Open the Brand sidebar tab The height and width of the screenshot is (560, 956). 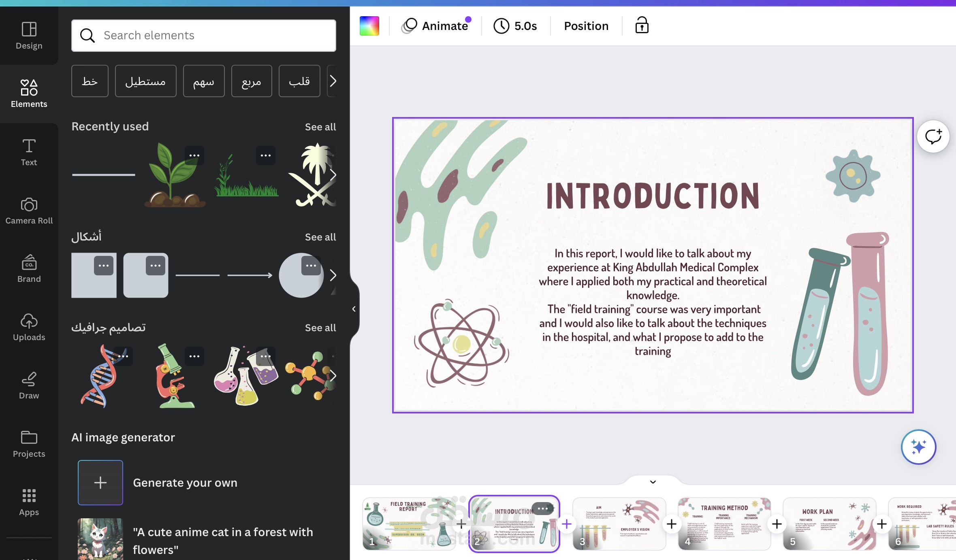coord(29,269)
